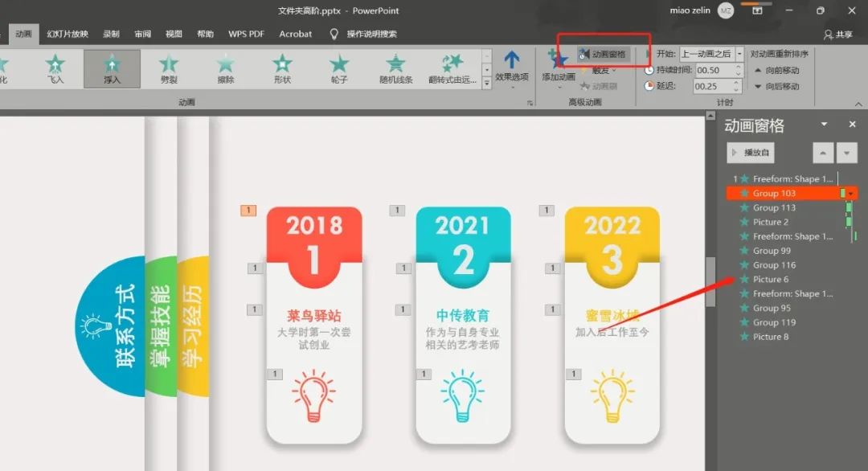
Task: Choose the 劈裂 split animation effect
Action: pos(169,68)
